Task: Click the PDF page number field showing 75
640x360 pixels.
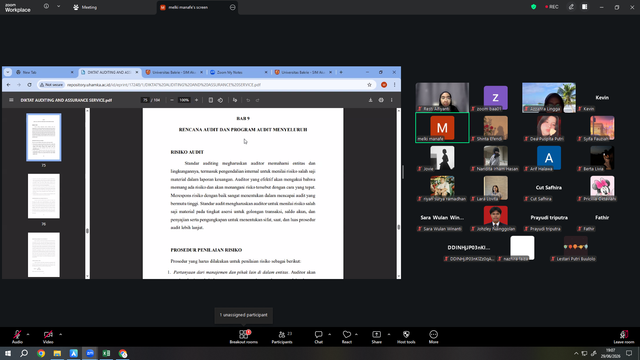Action: click(145, 100)
